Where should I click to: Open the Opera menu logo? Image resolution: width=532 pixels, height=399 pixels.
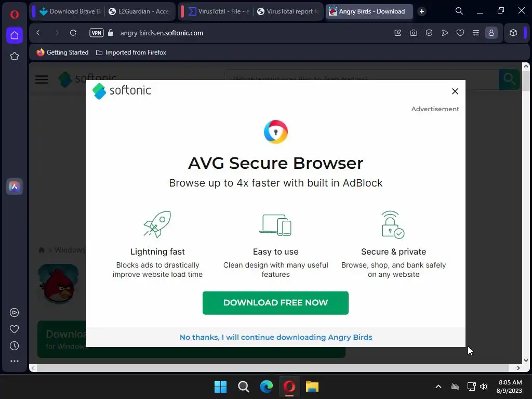pyautogui.click(x=14, y=14)
